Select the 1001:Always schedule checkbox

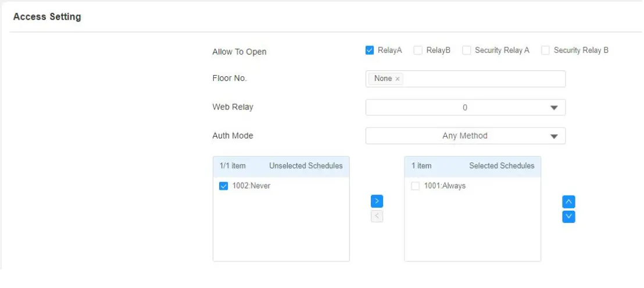pyautogui.click(x=415, y=186)
